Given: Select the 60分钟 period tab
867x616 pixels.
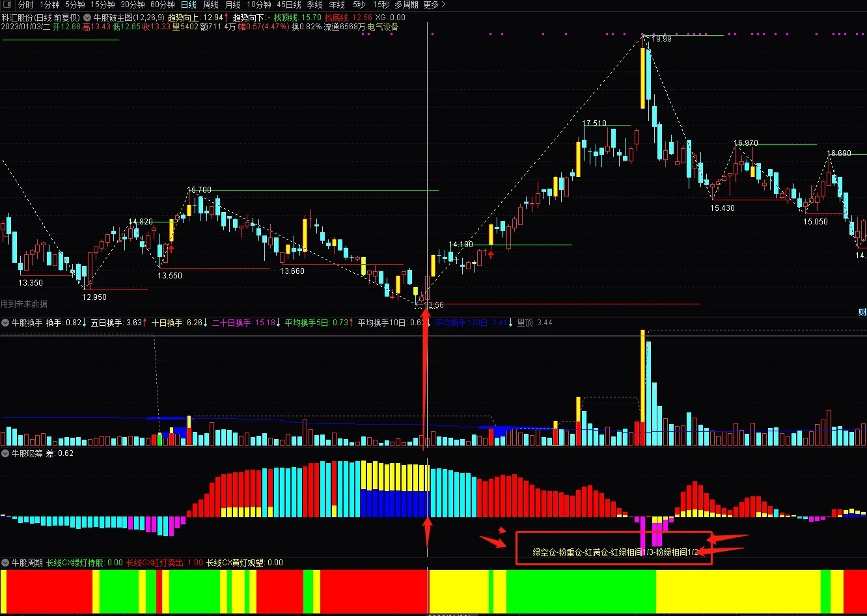Looking at the screenshot, I should [x=163, y=5].
